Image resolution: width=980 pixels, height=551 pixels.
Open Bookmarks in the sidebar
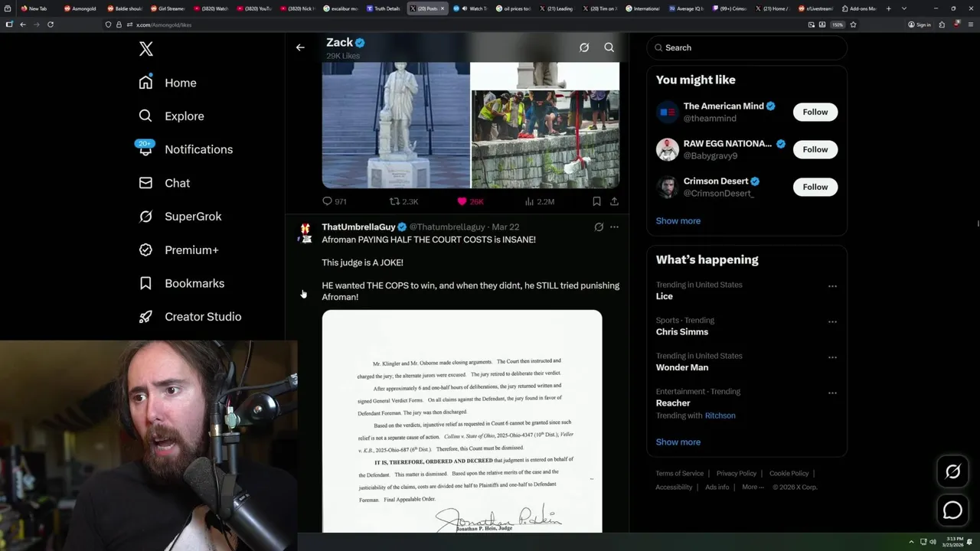click(x=181, y=283)
